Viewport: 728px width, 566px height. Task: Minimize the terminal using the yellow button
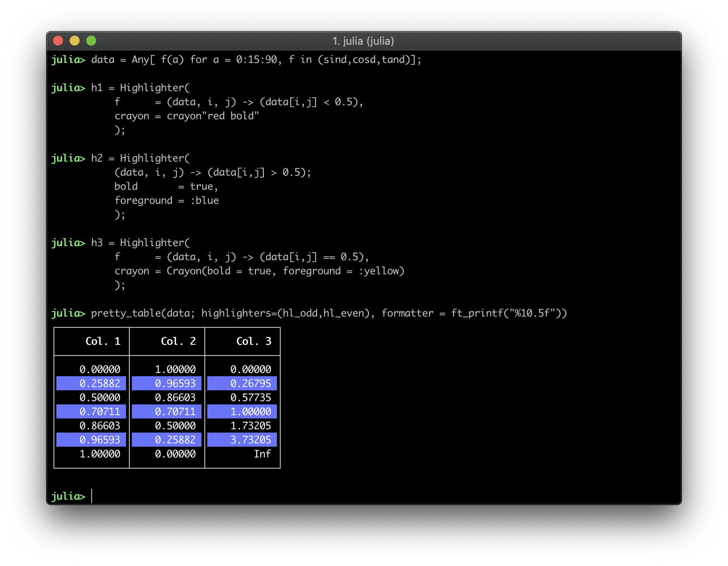coord(75,41)
